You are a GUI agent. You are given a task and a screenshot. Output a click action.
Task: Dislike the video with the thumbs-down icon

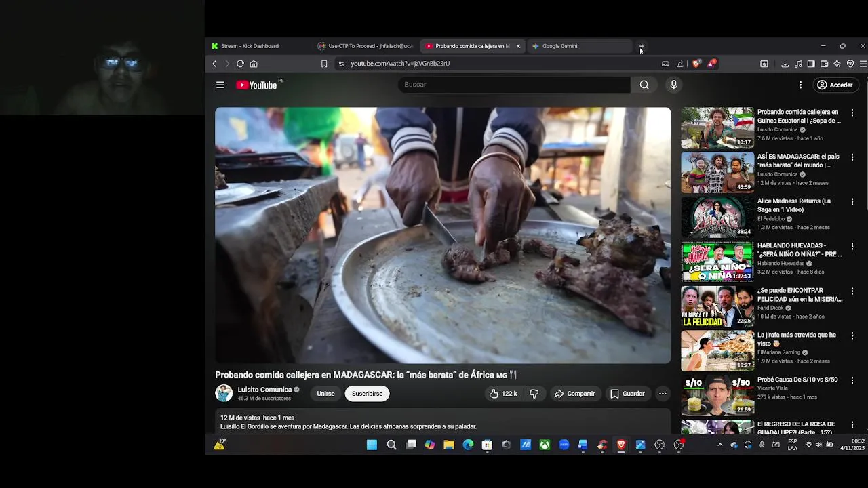[534, 394]
